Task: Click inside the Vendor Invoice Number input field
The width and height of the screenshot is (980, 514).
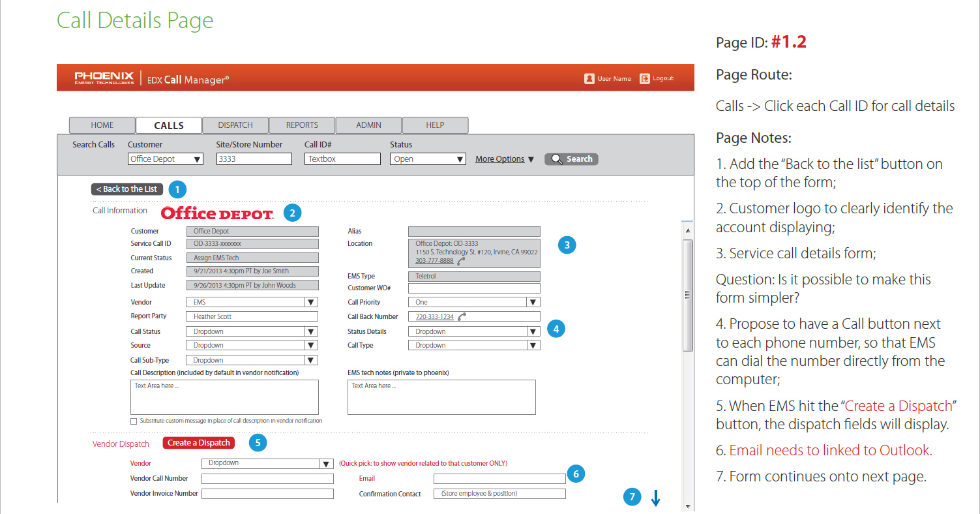Action: [267, 493]
